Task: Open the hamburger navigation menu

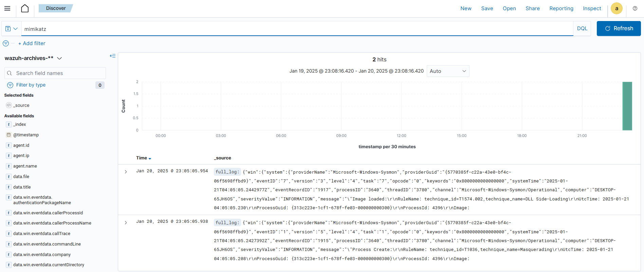Action: (7, 8)
